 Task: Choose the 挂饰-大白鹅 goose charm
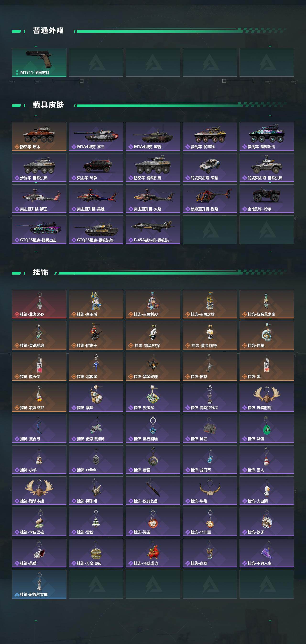point(267,491)
